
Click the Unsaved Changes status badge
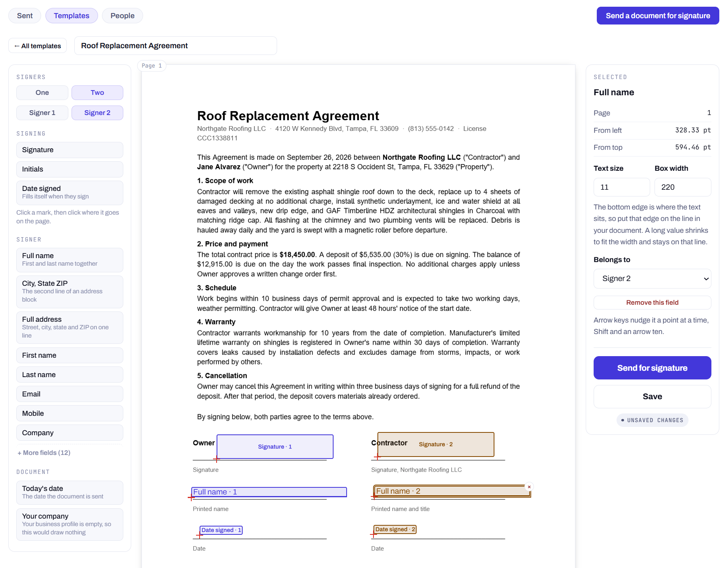tap(652, 420)
